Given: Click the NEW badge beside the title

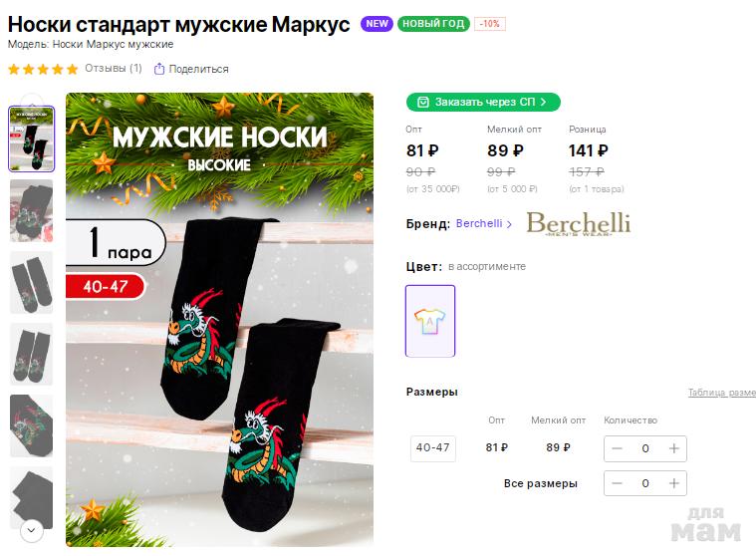Looking at the screenshot, I should tap(377, 24).
